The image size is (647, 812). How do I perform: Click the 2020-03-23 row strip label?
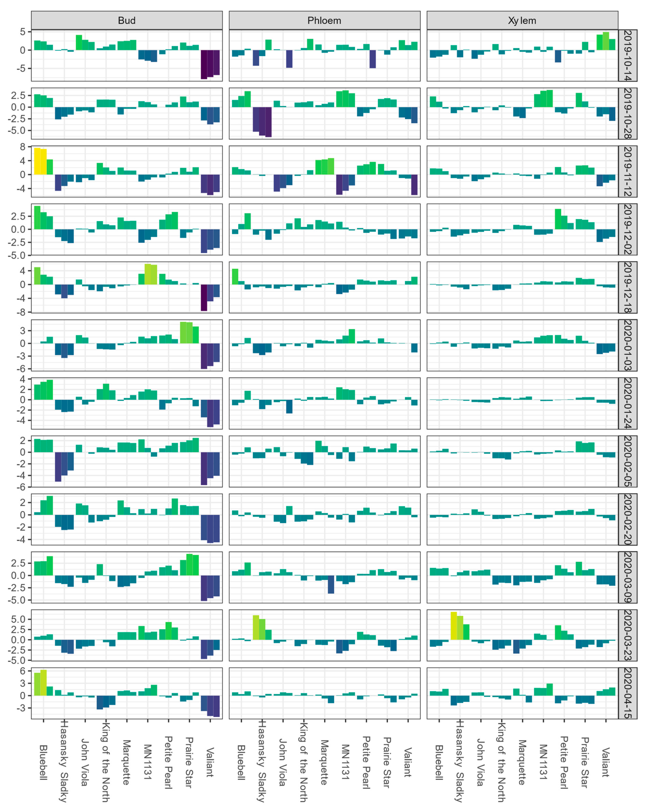(x=627, y=635)
